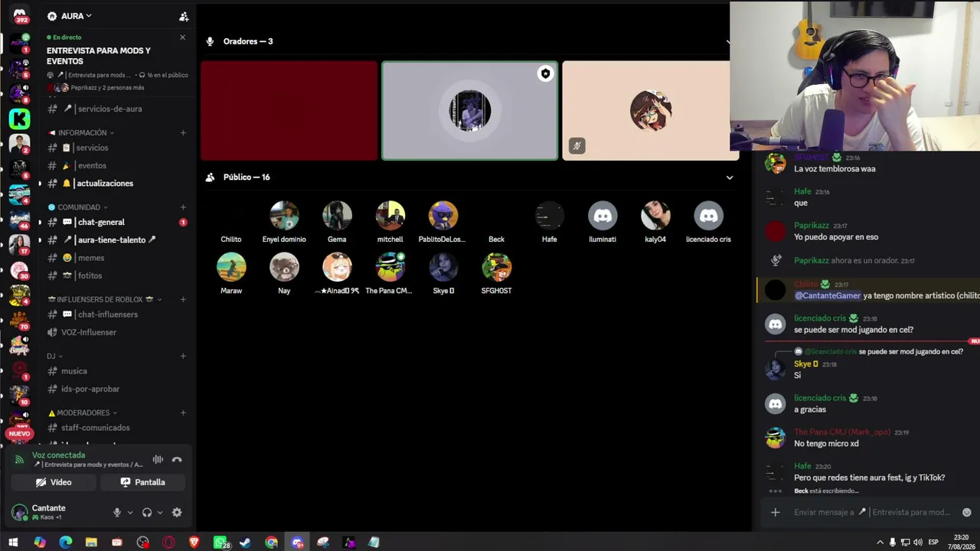Click audience member mitchell's avatar

pos(390,216)
